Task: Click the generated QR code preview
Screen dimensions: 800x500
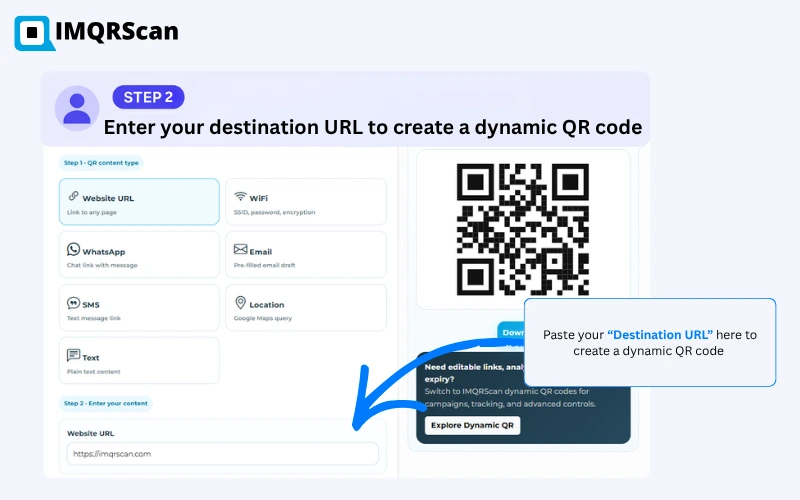Action: pyautogui.click(x=522, y=229)
